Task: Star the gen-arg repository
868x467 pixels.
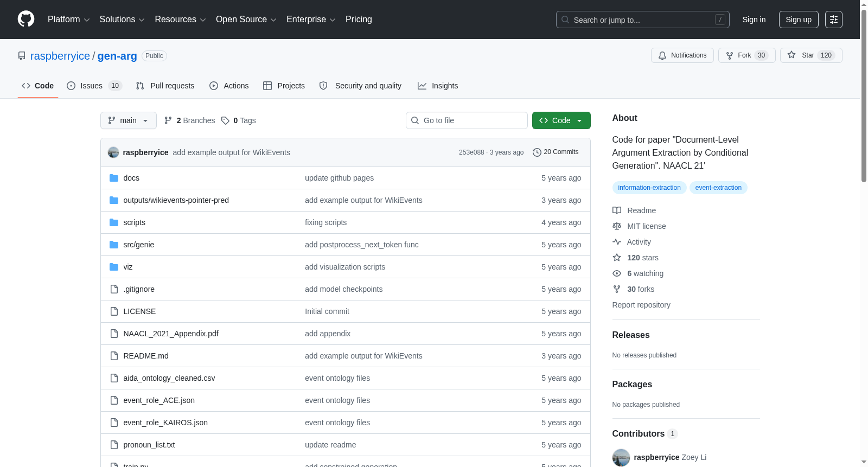Action: 811,55
